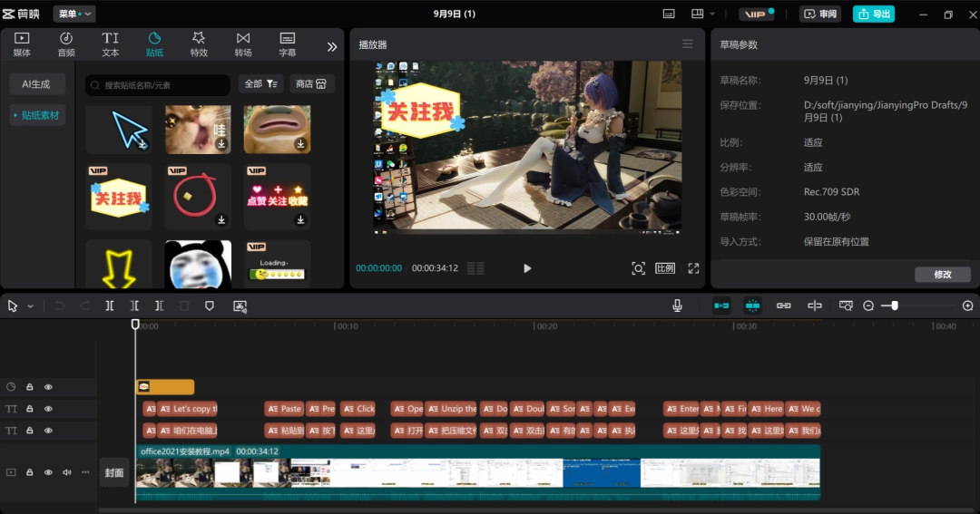980x514 pixels.
Task: Click the delete trash icon
Action: [x=184, y=306]
